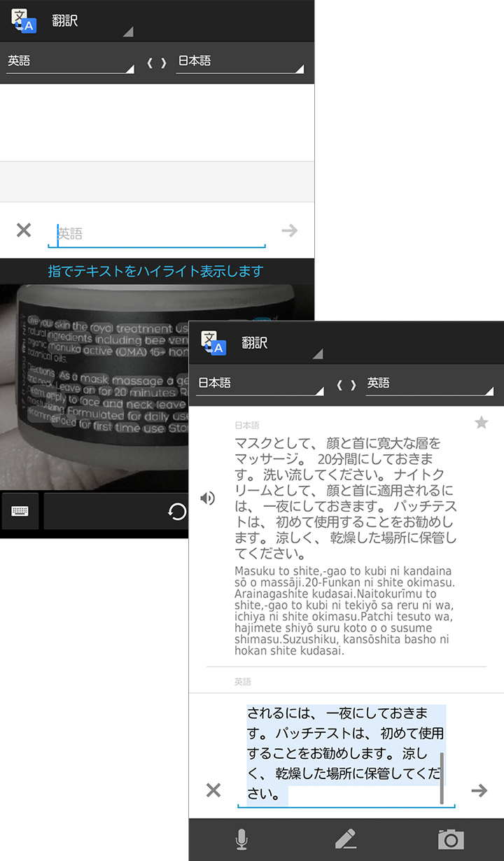This screenshot has width=504, height=861.
Task: Tap the microphone voice input icon
Action: pos(241,839)
